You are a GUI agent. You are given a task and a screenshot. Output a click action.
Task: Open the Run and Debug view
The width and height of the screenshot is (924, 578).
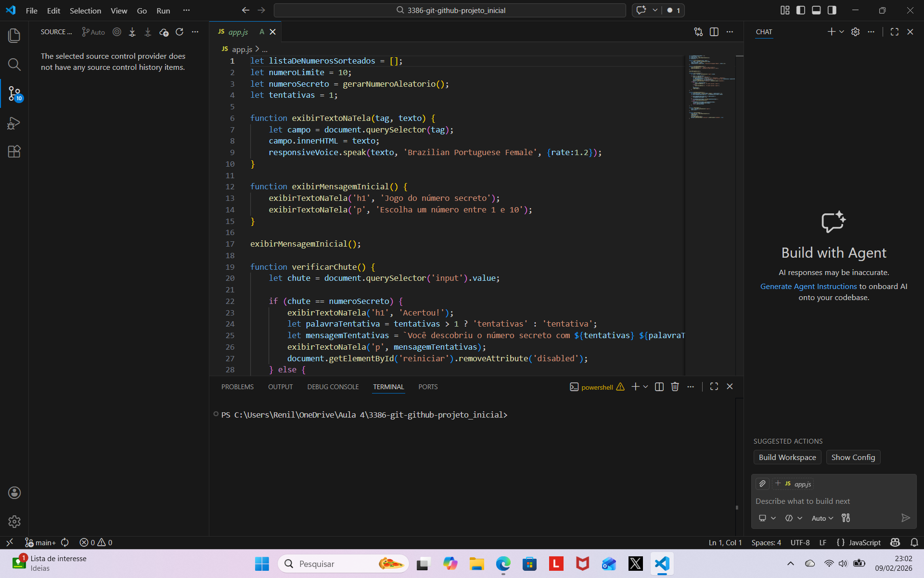coord(14,123)
